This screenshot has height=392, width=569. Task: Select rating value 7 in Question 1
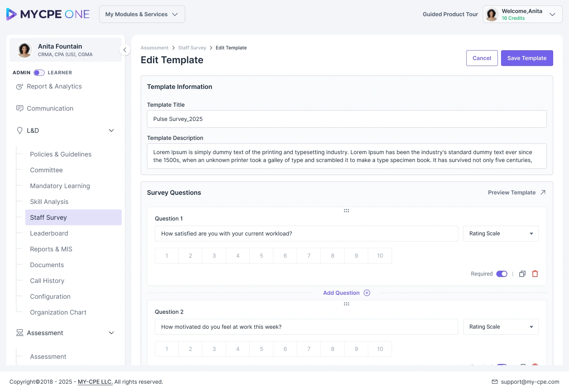point(309,256)
